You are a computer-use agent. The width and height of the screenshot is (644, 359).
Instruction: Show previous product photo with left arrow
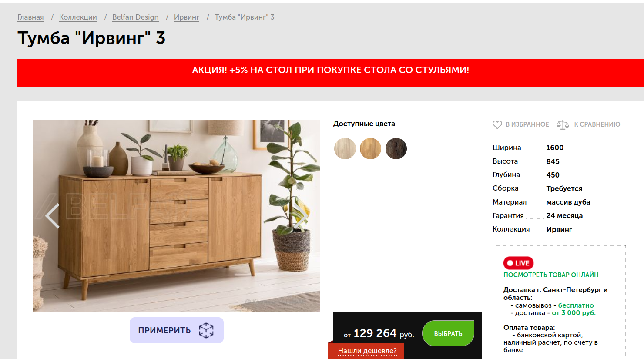point(53,215)
